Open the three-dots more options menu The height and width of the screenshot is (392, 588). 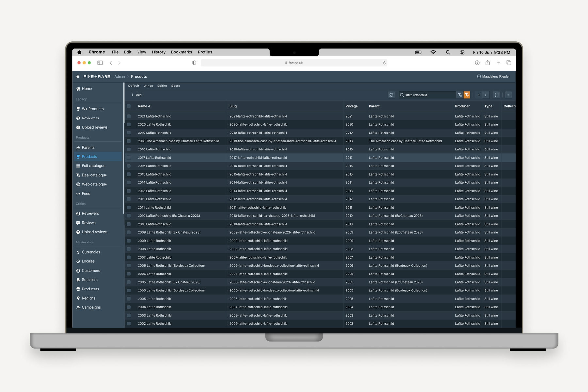tap(508, 95)
